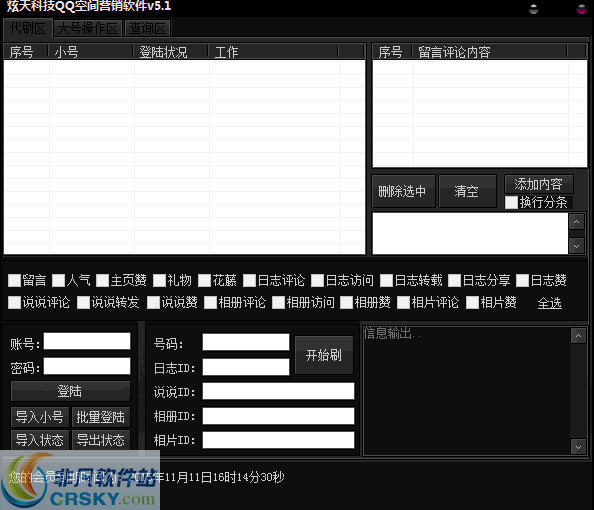Enable the 日志赞 checkbox

coord(522,280)
